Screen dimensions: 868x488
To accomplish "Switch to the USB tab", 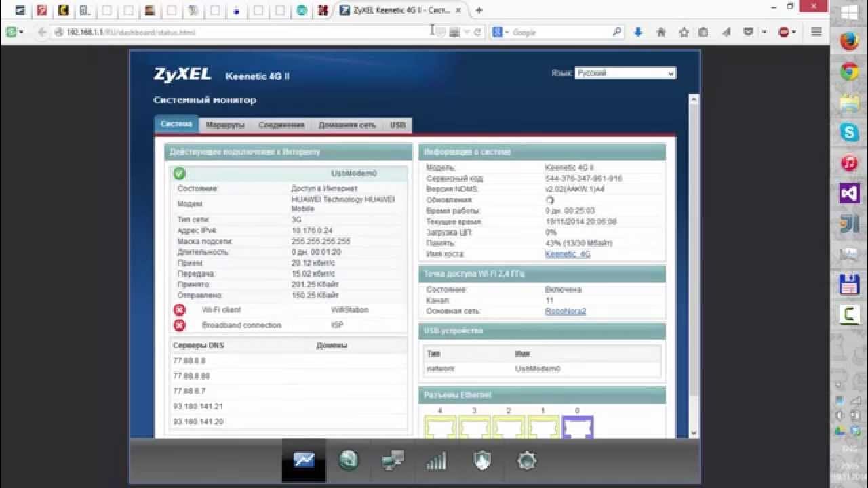I will pyautogui.click(x=397, y=125).
